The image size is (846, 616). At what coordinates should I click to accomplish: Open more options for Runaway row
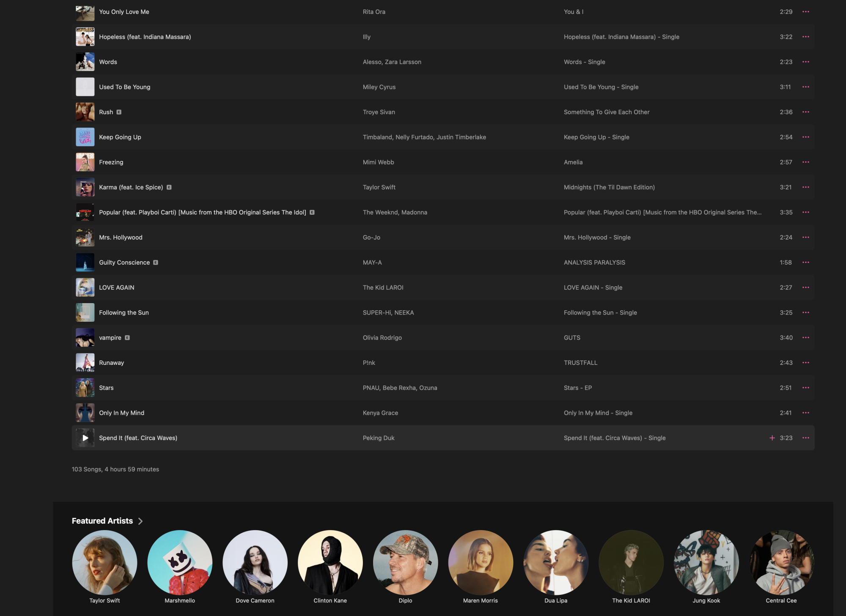pos(805,363)
